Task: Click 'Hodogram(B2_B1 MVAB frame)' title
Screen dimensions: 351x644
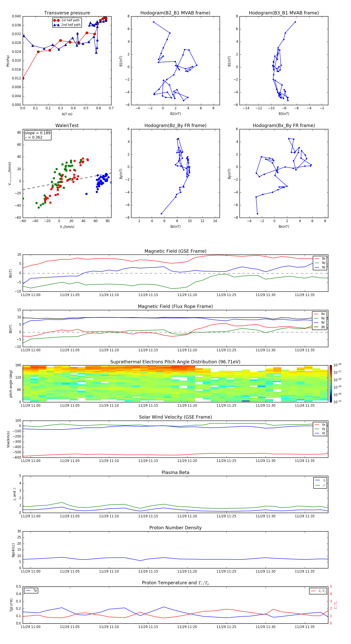Action: click(175, 13)
